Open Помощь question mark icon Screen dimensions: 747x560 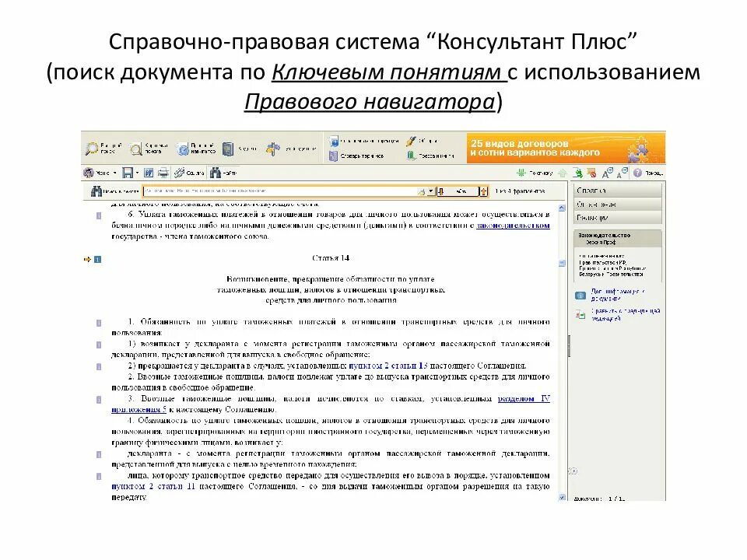click(638, 173)
